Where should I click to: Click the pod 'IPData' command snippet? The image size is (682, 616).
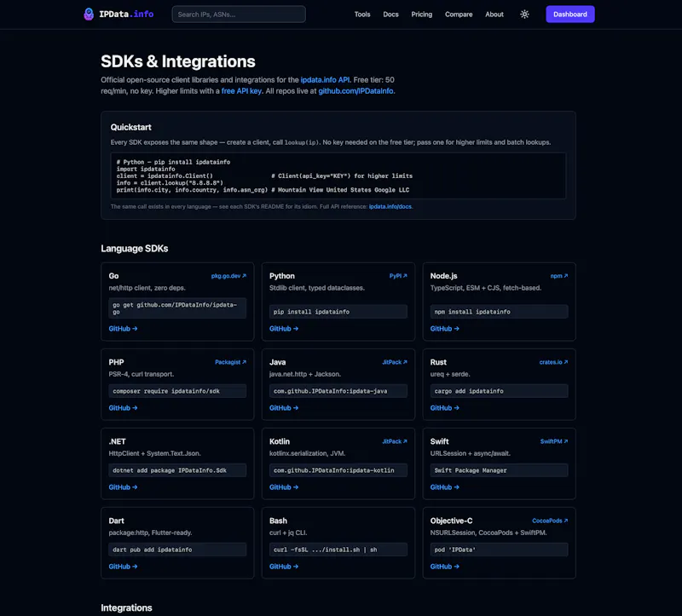click(499, 550)
